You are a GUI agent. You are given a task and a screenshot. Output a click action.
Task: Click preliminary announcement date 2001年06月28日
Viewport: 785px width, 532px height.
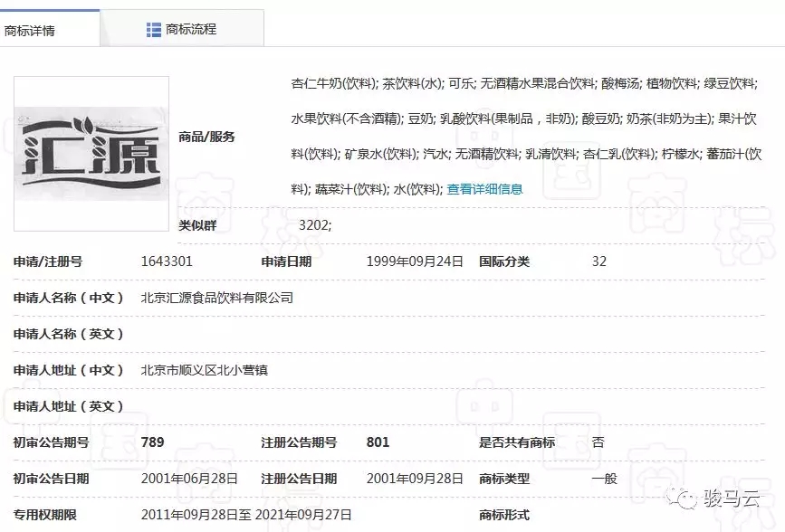189,479
